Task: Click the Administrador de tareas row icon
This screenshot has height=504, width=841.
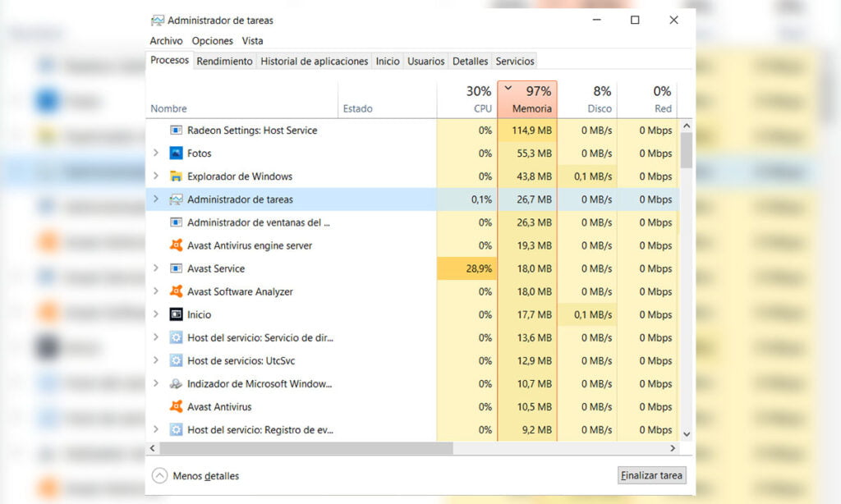Action: (x=176, y=199)
